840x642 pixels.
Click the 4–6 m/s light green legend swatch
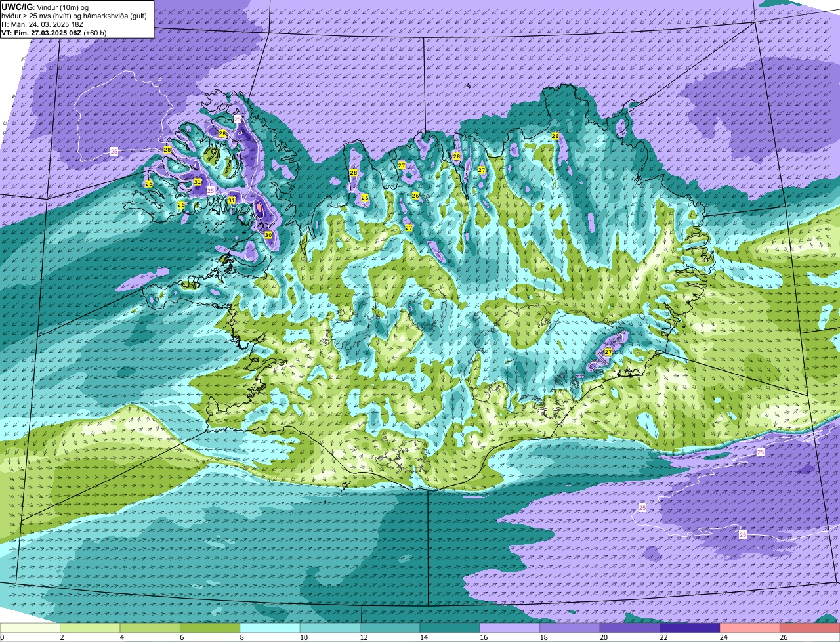pyautogui.click(x=150, y=628)
